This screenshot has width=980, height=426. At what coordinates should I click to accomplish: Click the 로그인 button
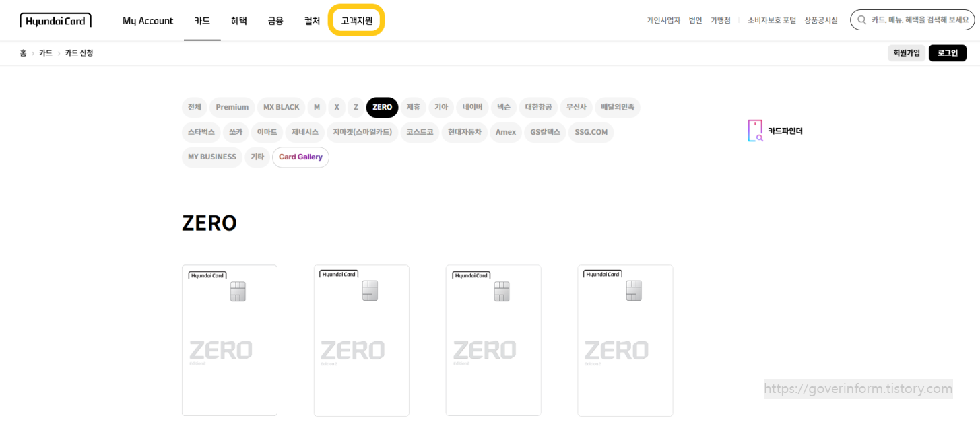pos(947,53)
